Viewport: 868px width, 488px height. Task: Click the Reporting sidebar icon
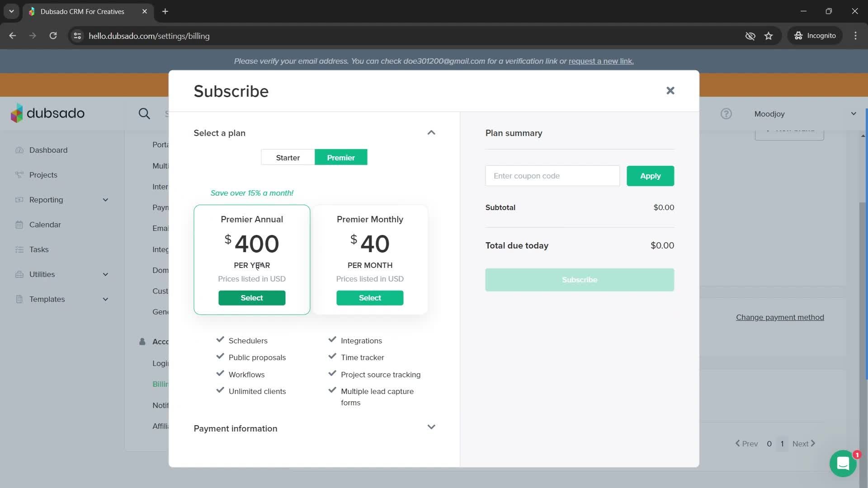19,200
